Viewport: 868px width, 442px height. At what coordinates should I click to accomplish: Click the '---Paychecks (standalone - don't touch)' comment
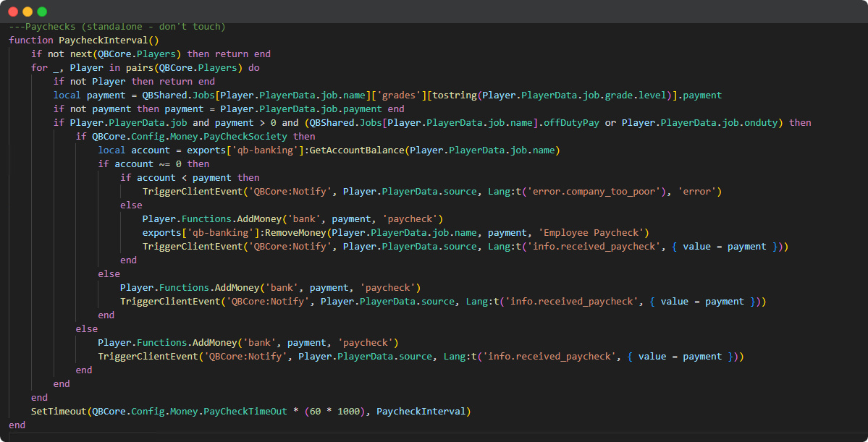(x=117, y=27)
